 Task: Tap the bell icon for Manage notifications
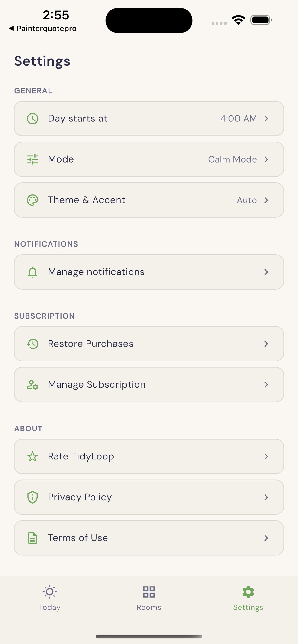click(x=32, y=272)
